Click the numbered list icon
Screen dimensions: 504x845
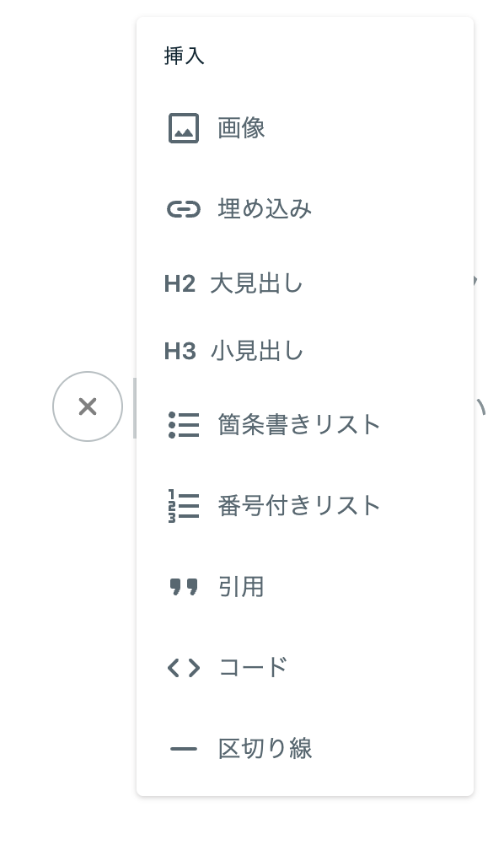click(184, 505)
